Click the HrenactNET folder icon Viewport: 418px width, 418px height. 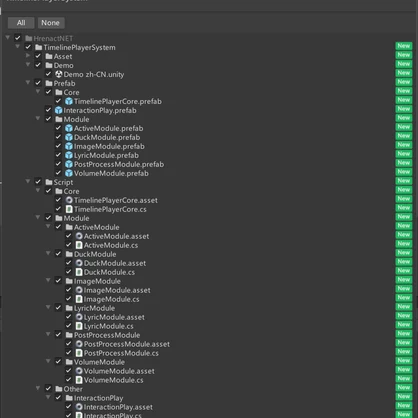pos(29,38)
